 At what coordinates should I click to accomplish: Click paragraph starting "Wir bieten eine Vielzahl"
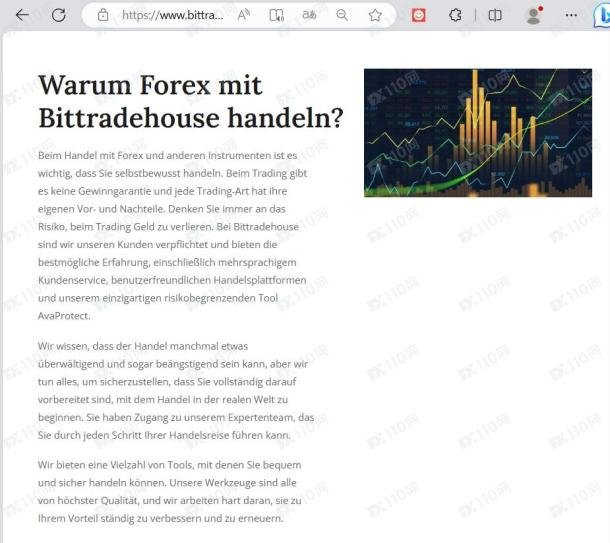coord(170,492)
